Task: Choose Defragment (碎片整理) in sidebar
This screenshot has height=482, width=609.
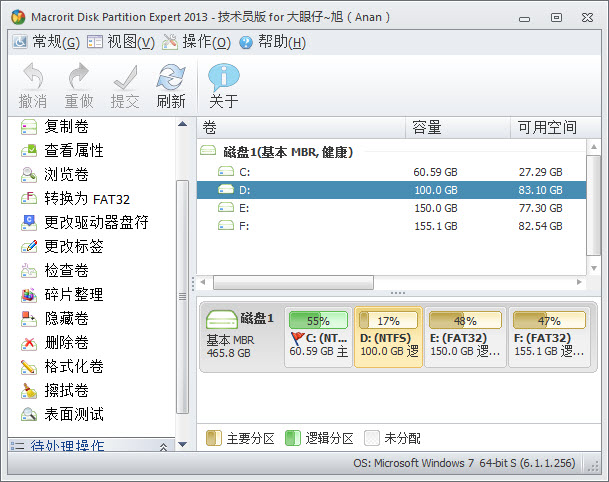Action: (x=73, y=294)
